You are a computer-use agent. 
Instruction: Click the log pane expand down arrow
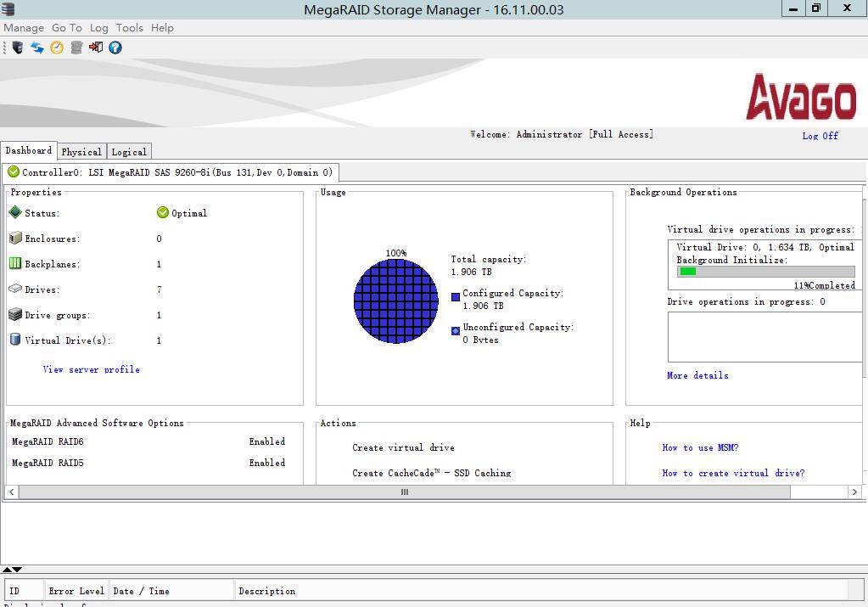[x=17, y=570]
